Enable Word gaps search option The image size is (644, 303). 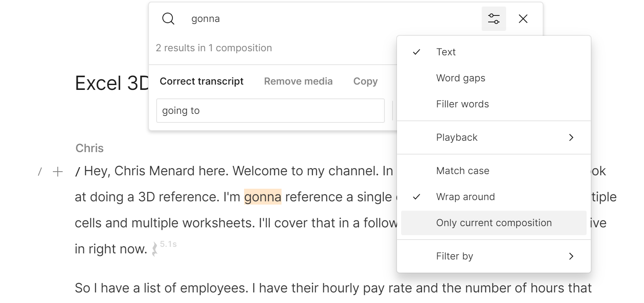[x=493, y=78]
